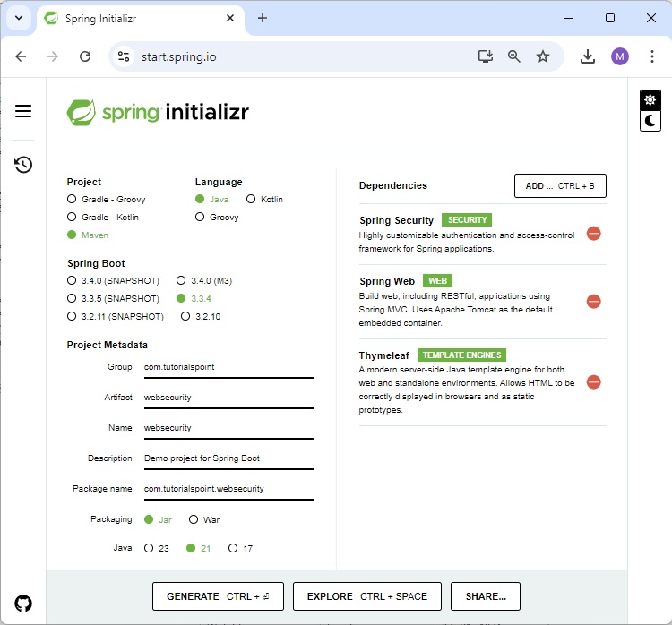The image size is (672, 625).
Task: Reload the page
Action: pos(85,56)
